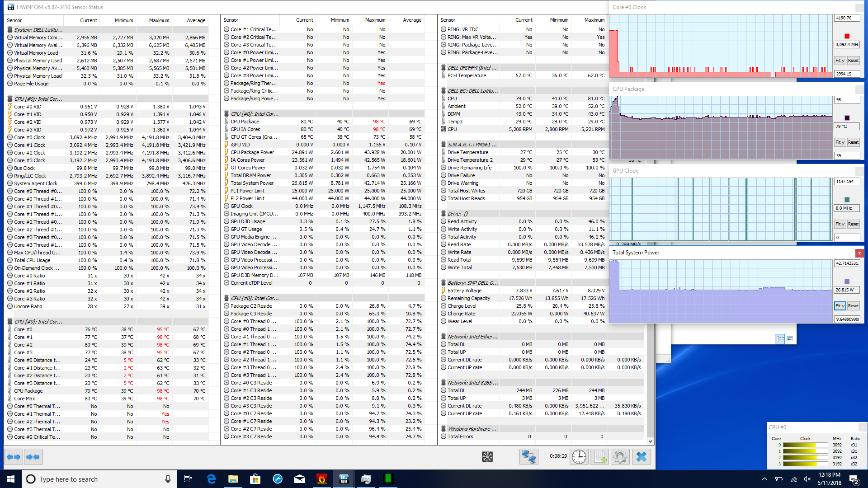Select the Uncore Ratio row
This screenshot has width=868, height=488.
pos(107,306)
